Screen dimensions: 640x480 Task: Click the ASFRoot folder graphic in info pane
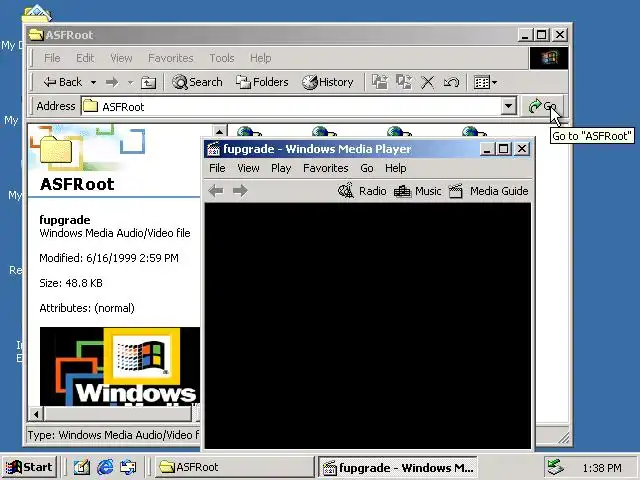56,150
